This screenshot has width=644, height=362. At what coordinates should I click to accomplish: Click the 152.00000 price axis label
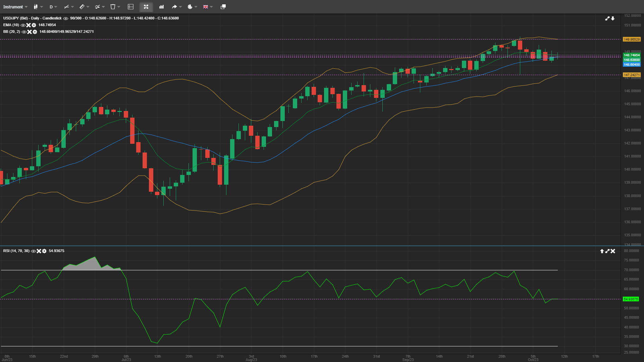tap(632, 16)
